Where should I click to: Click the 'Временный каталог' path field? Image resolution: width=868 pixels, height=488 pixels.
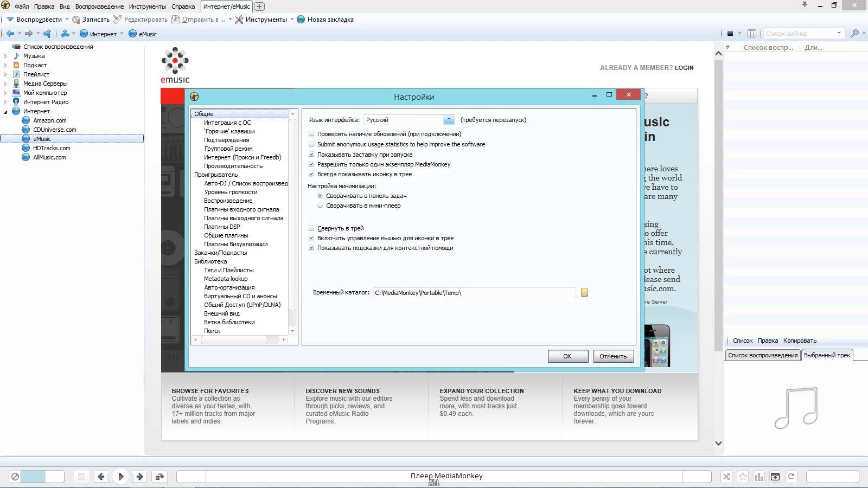coord(474,293)
